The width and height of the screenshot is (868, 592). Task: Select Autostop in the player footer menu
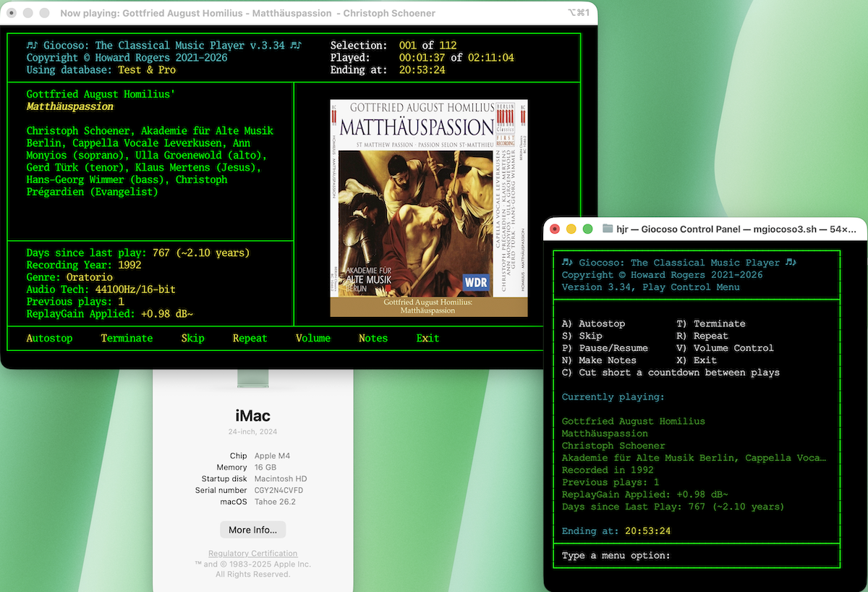49,337
